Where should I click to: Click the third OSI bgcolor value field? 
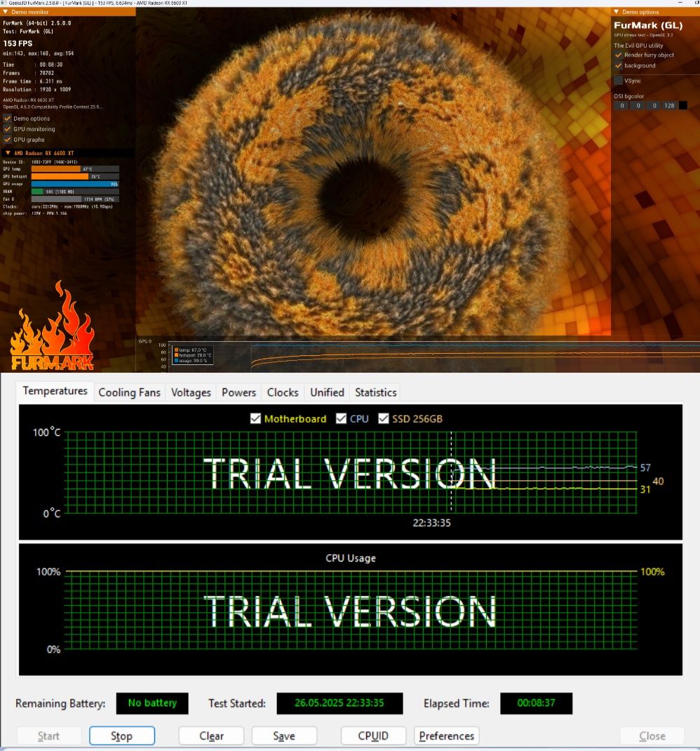point(654,105)
